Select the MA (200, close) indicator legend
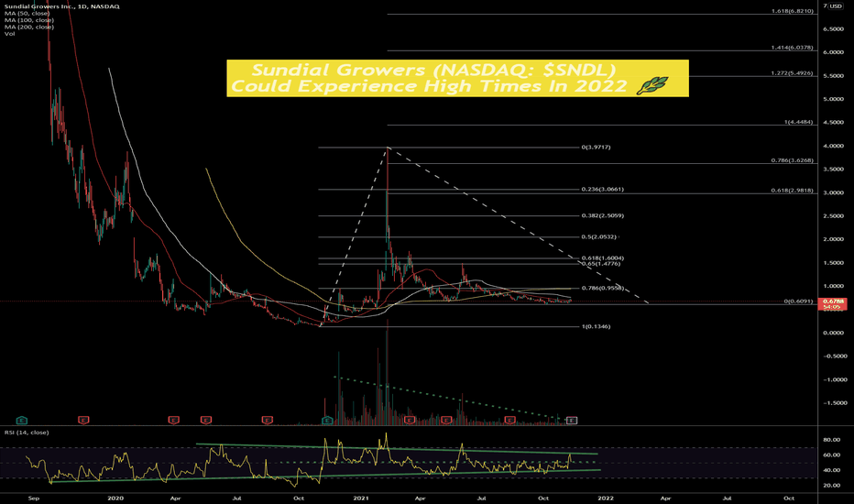Screen dimensions: 854x504 (29, 27)
